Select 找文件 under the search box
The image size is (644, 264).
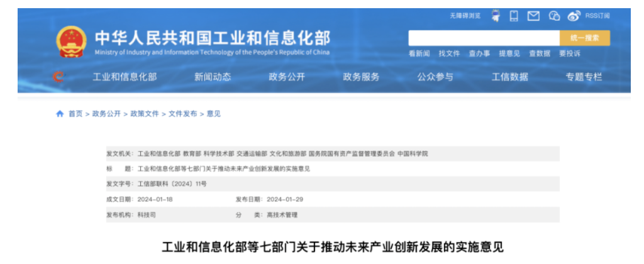pyautogui.click(x=449, y=53)
